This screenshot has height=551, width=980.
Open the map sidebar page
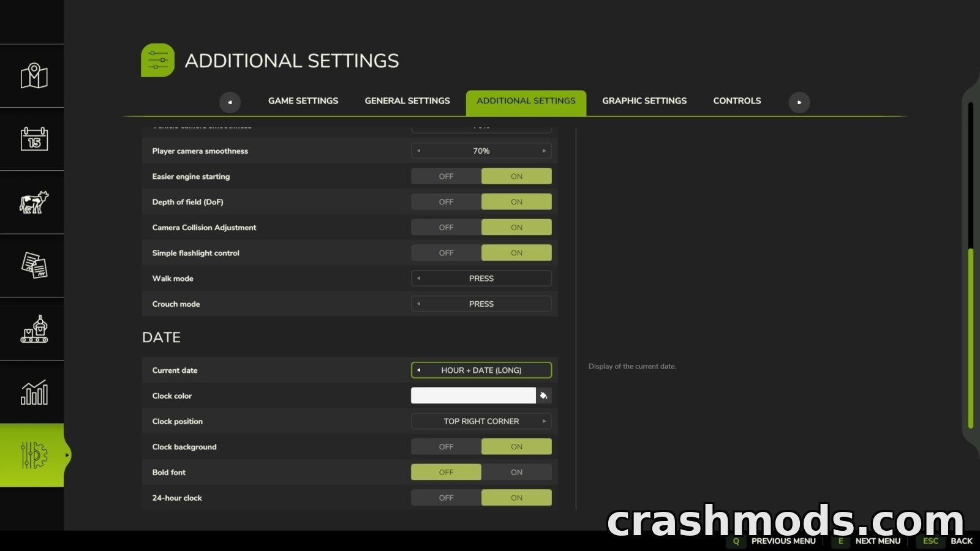pos(34,76)
